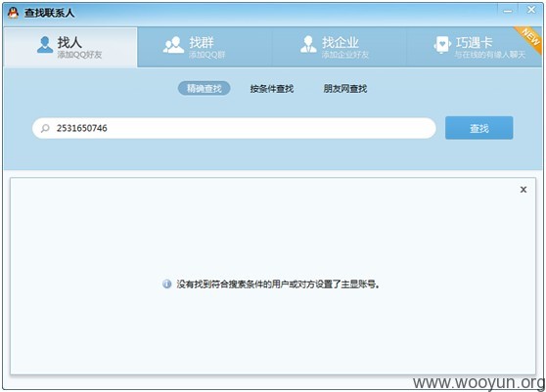Click the single-person icon beside 找人
546x392 pixels.
45,45
